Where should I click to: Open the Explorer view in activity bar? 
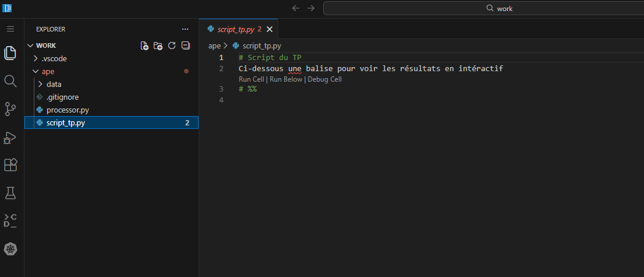click(10, 53)
